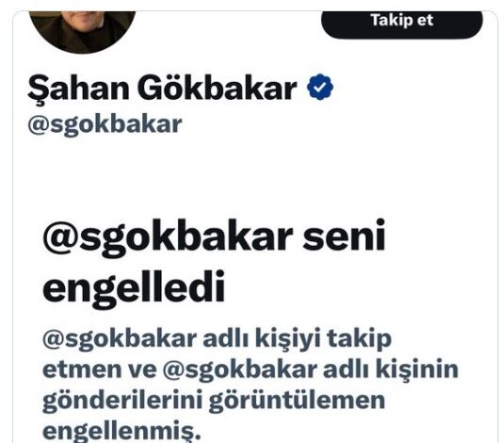504x443 pixels.
Task: Open the profile avatar photo
Action: pyautogui.click(x=82, y=31)
